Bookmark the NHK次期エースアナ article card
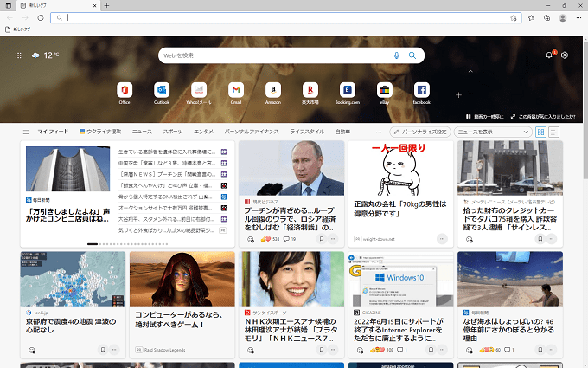This screenshot has height=368, width=588. [x=322, y=350]
